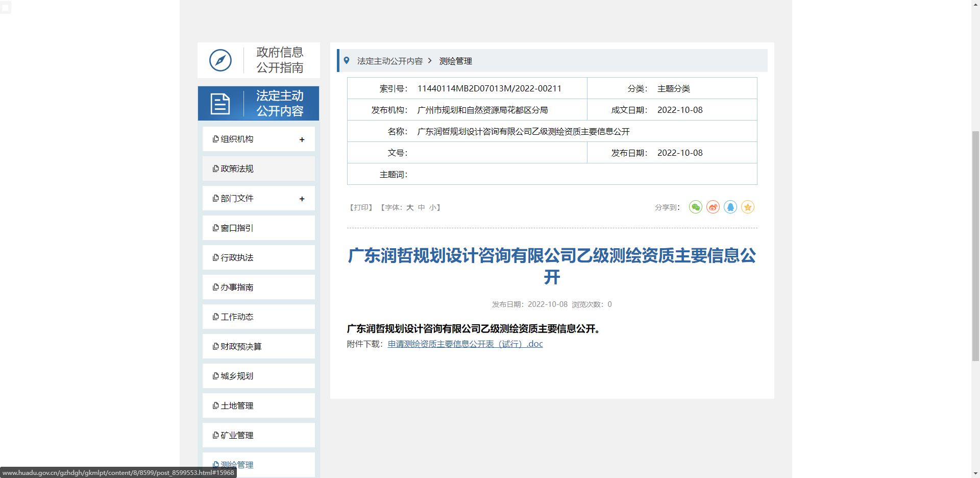Set font size to 小
Viewport: 980px width, 478px height.
433,207
